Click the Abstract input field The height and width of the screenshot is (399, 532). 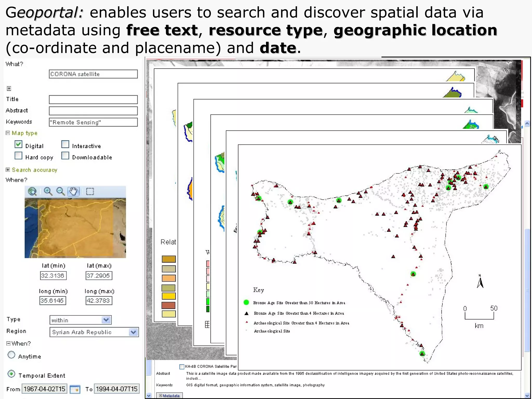93,111
